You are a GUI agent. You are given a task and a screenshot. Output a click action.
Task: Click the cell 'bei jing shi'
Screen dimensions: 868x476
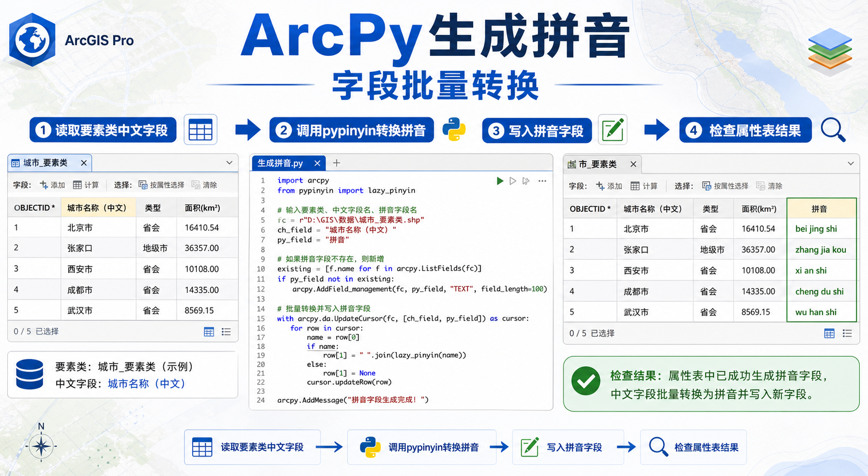coord(821,229)
